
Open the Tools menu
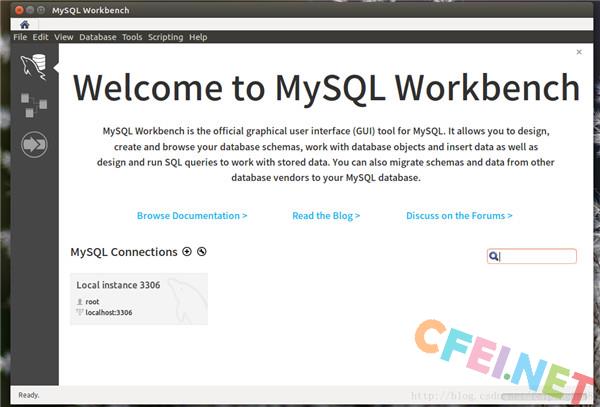132,37
